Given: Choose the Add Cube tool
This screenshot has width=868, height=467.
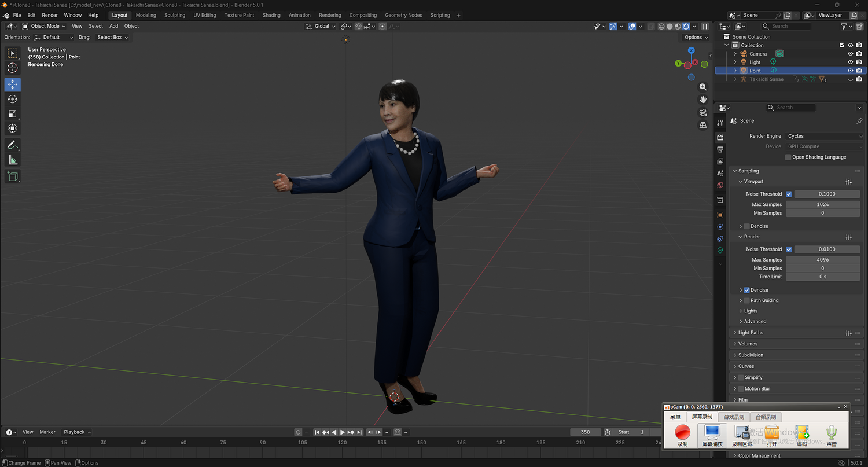Looking at the screenshot, I should click(13, 176).
